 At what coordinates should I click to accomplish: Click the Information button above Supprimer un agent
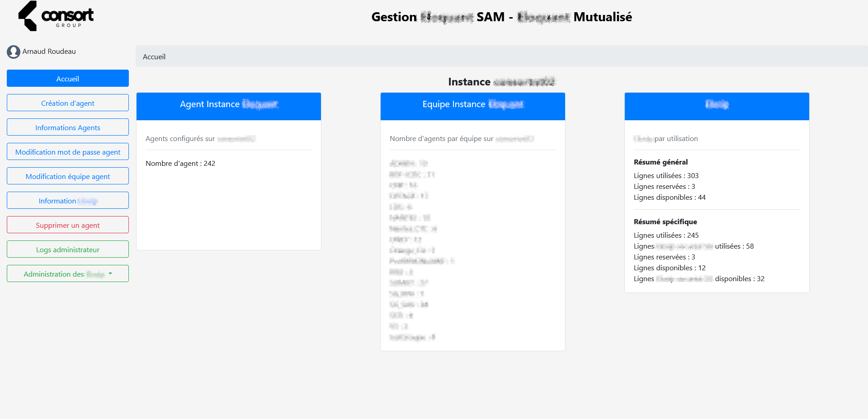point(68,201)
